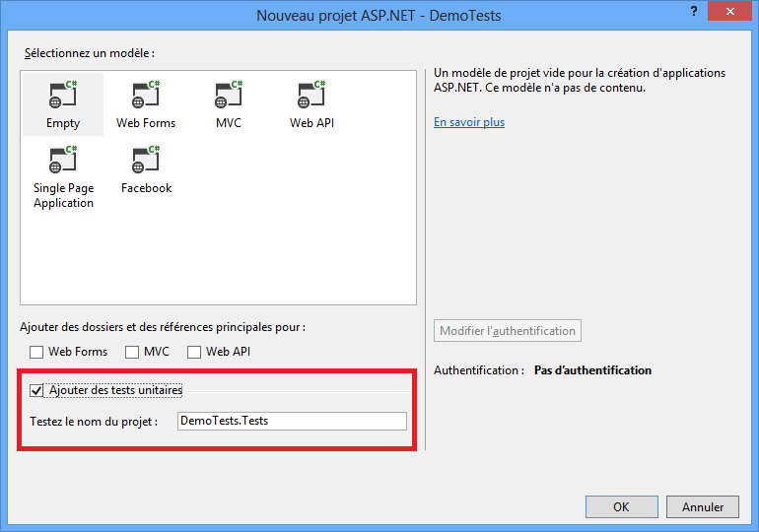Click the test project name field
The height and width of the screenshot is (532, 759).
pyautogui.click(x=292, y=421)
